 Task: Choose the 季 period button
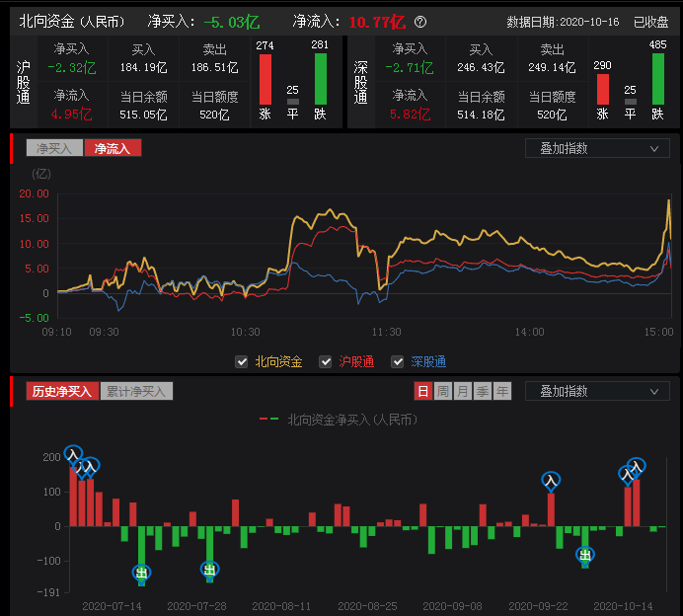[x=483, y=391]
